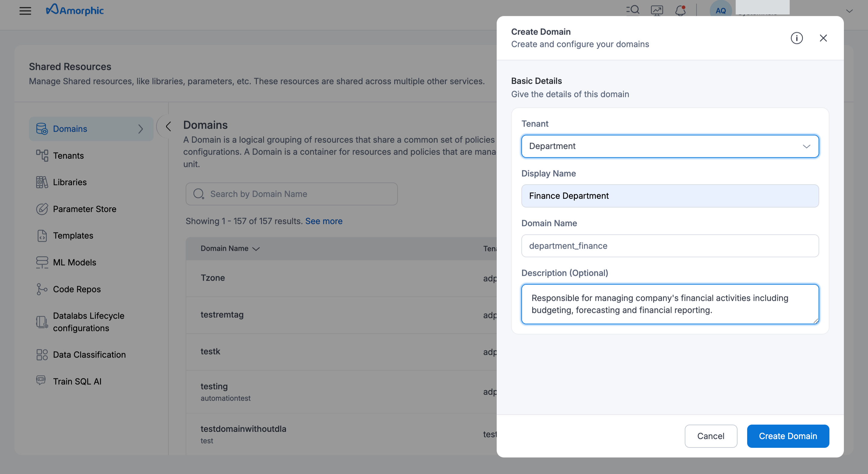Click the Code Repos branch icon

(42, 289)
